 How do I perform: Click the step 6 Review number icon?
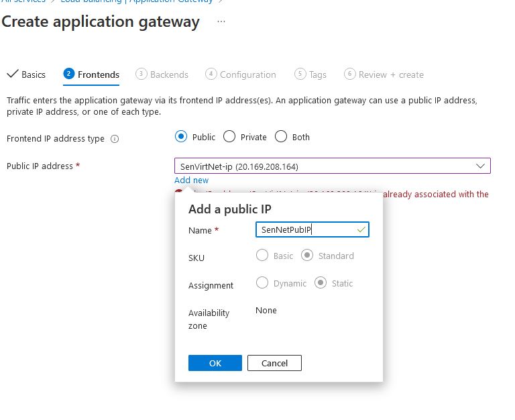349,74
